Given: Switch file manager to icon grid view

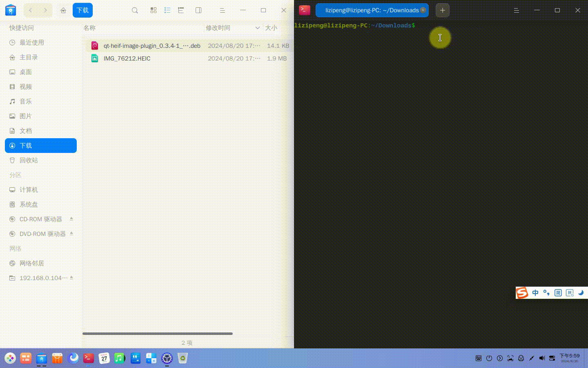Looking at the screenshot, I should click(154, 10).
